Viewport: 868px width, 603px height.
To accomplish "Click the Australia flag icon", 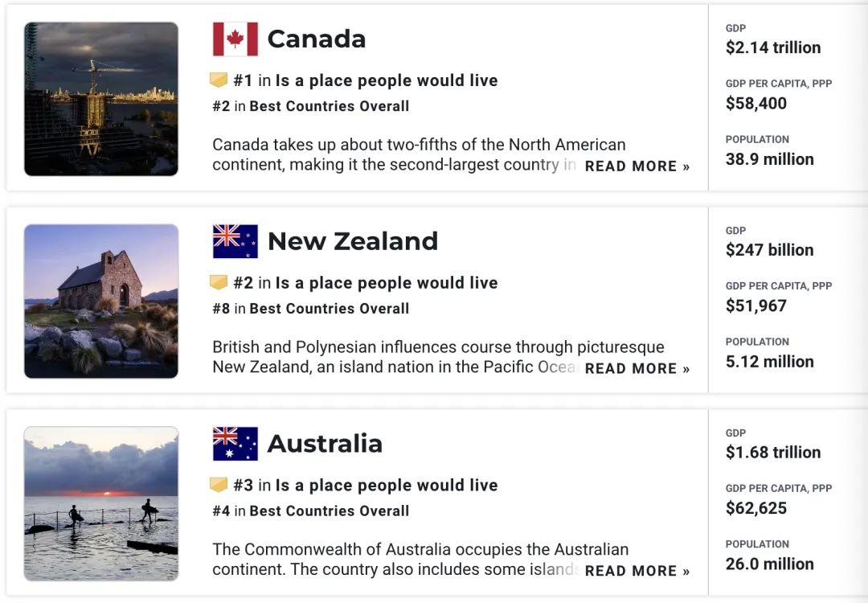I will 235,444.
